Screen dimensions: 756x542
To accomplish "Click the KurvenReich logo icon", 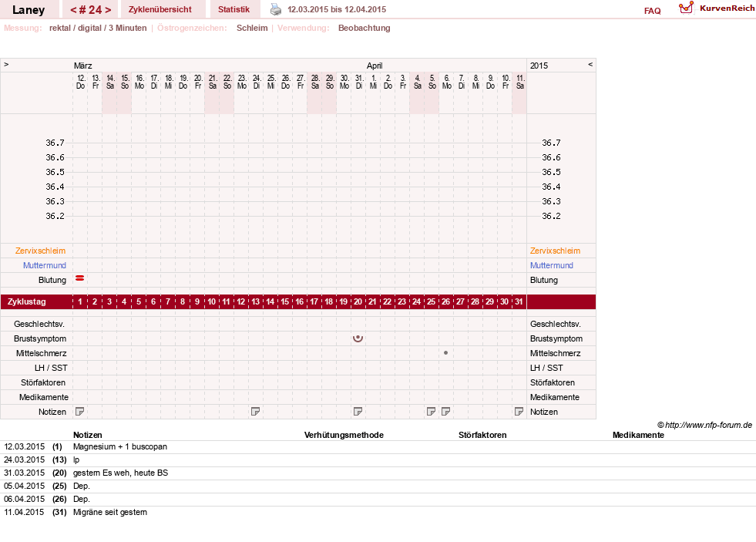I will 686,8.
